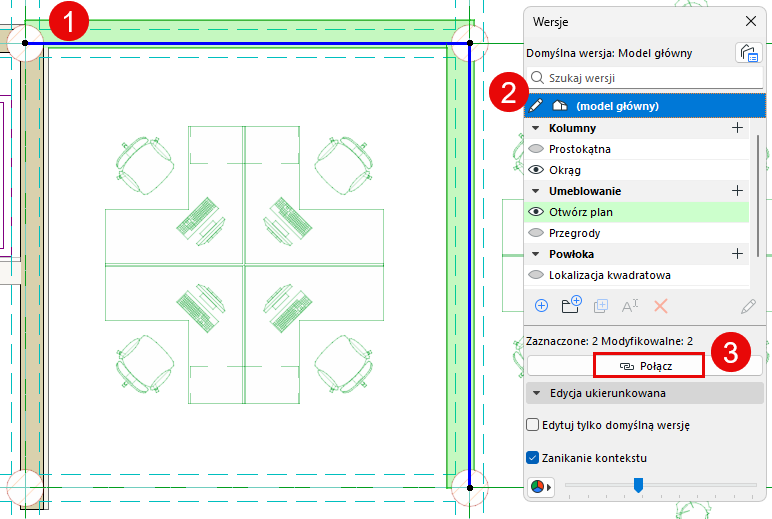Screen dimensions: 772x519
Task: Click the new version plus icon
Action: click(541, 306)
